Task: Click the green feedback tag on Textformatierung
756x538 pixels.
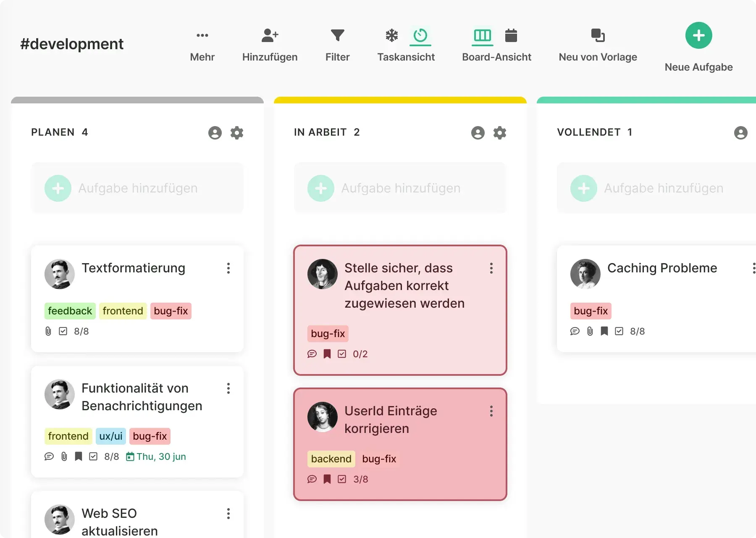Action: click(x=70, y=311)
